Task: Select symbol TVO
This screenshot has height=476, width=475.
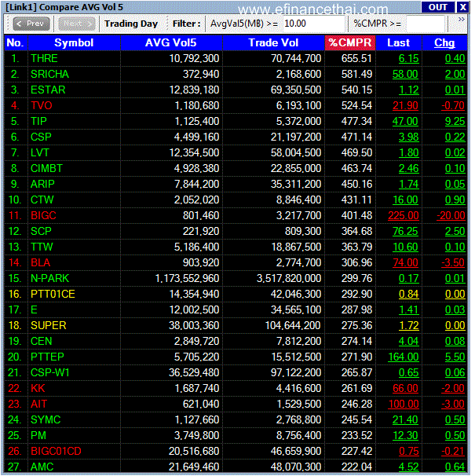Action: pos(42,105)
